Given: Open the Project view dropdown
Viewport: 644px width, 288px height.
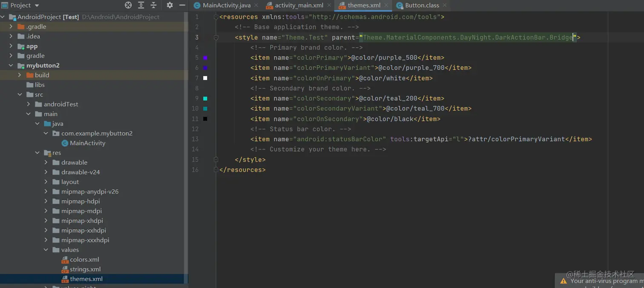Looking at the screenshot, I should (21, 5).
